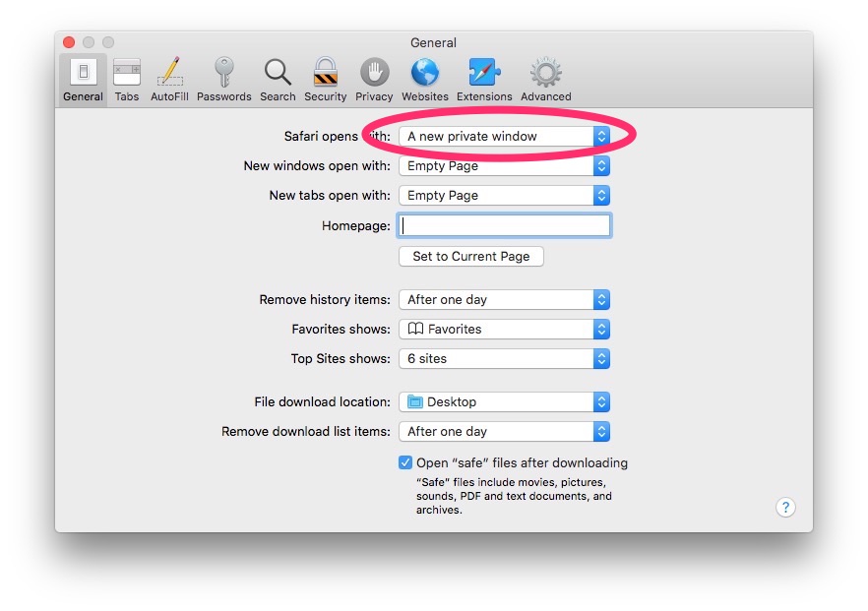
Task: Click into the Homepage text field
Action: pyautogui.click(x=504, y=226)
